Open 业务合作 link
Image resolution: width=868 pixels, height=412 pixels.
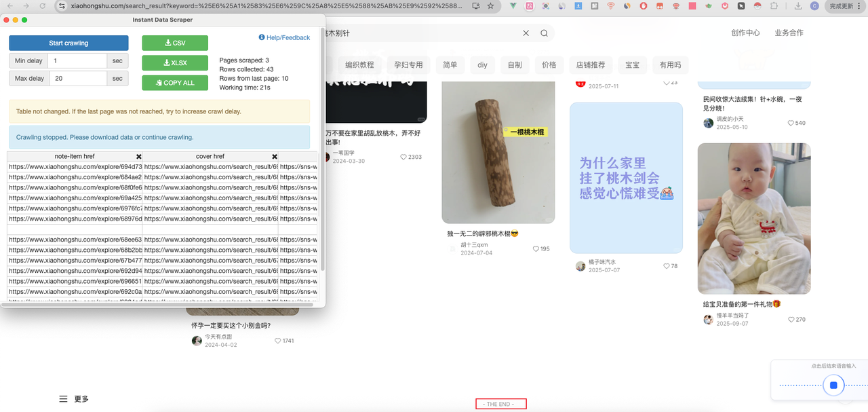pos(789,33)
